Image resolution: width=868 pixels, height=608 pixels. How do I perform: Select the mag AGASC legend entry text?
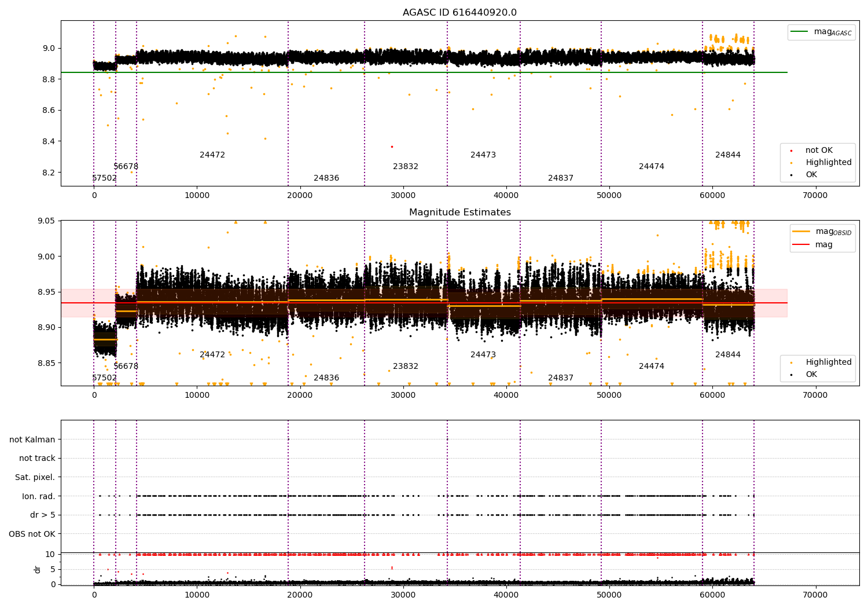(x=833, y=32)
